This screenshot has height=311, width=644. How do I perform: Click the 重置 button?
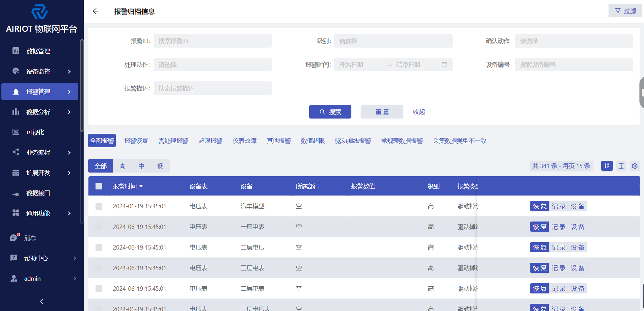382,112
